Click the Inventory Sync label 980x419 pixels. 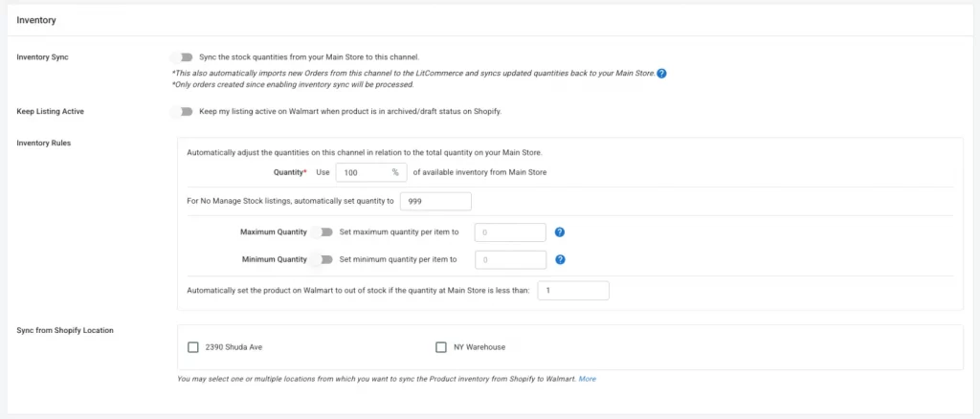pyautogui.click(x=42, y=56)
